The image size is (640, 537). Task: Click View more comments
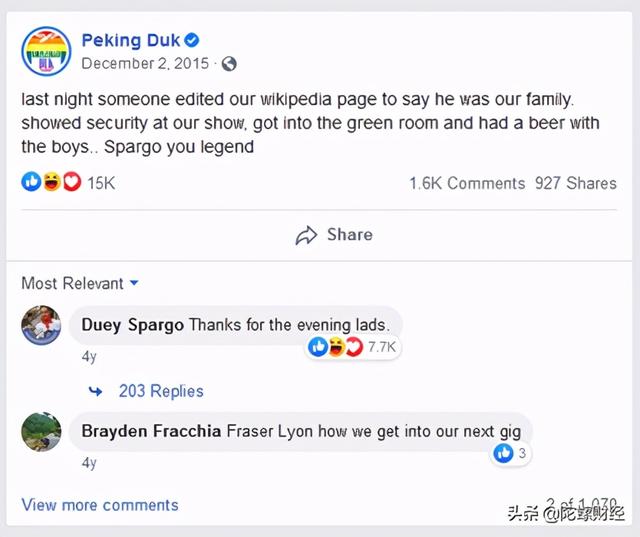(x=100, y=504)
